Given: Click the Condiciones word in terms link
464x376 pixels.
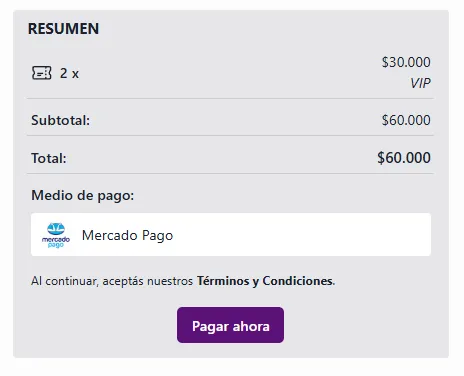Looking at the screenshot, I should pyautogui.click(x=298, y=281).
